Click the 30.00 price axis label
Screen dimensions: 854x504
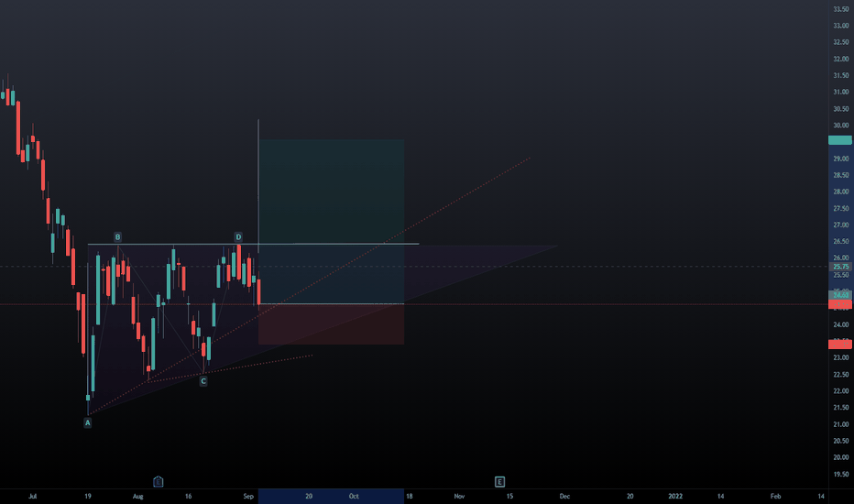tap(840, 126)
